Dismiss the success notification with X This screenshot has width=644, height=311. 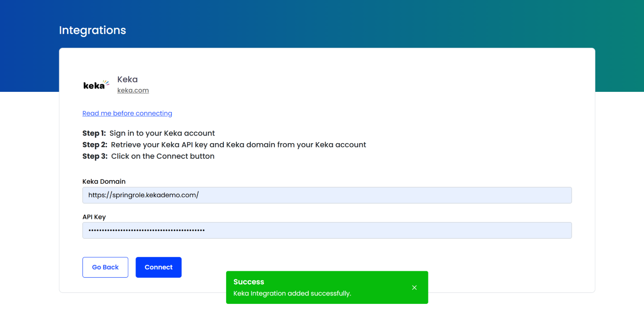point(414,287)
